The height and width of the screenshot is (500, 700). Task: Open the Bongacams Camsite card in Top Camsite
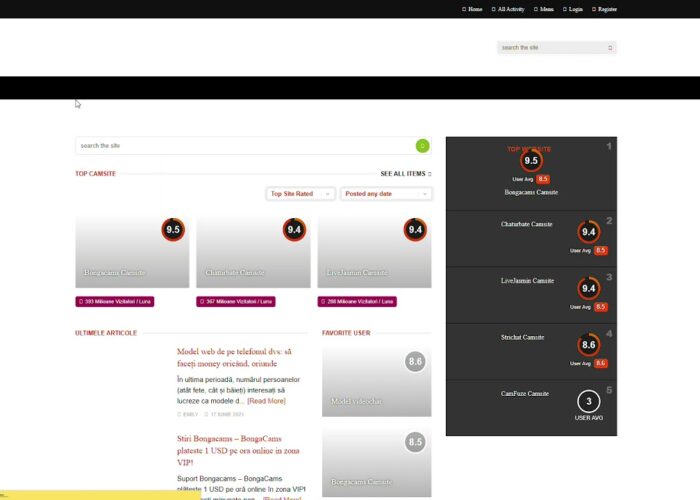click(132, 252)
